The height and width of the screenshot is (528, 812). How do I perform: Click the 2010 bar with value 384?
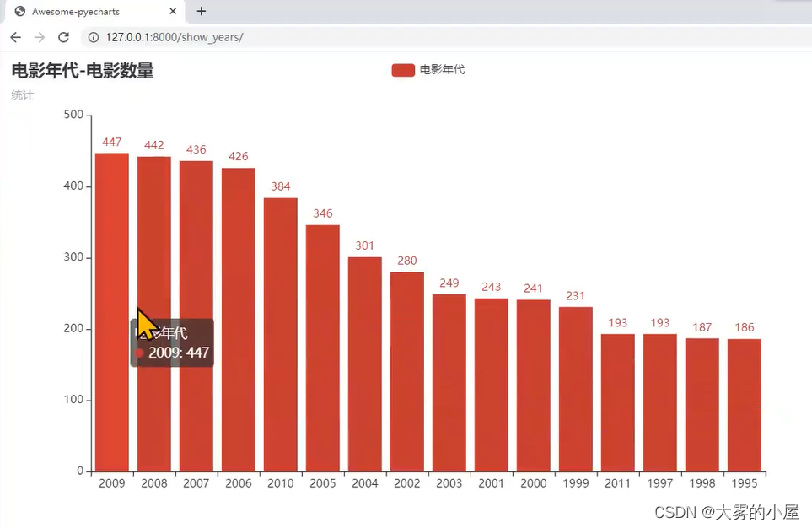pos(281,334)
